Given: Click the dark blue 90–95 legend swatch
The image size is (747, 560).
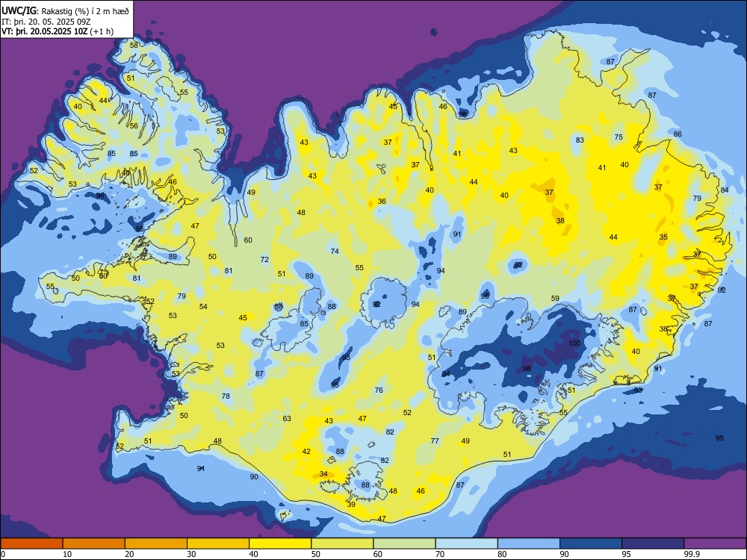Looking at the screenshot, I should coord(591,544).
